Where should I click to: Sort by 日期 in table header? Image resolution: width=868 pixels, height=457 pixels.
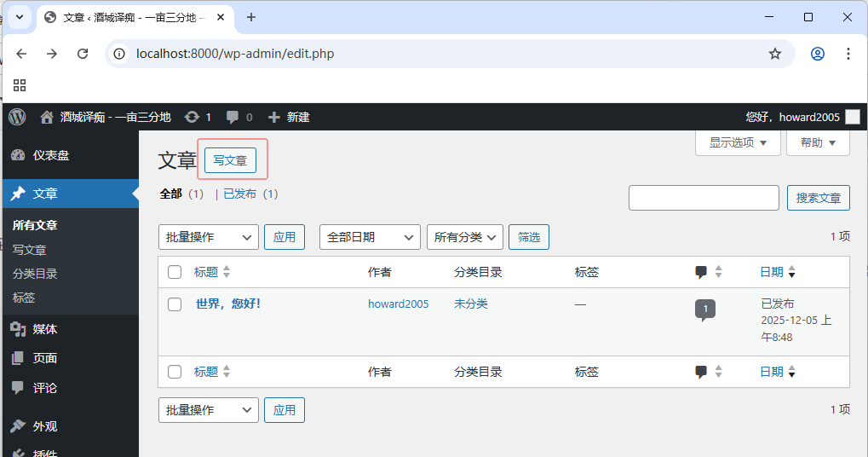coord(772,272)
